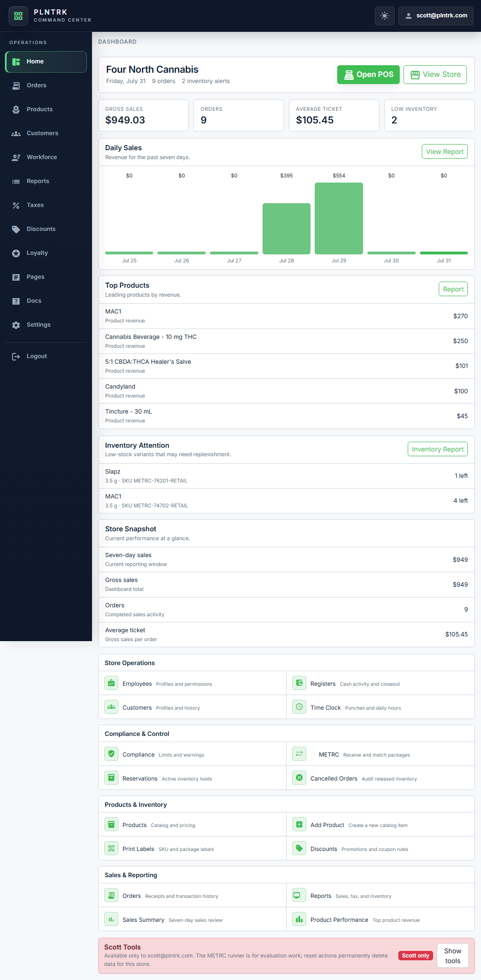Click the Sales Summary chart icon

111,919
